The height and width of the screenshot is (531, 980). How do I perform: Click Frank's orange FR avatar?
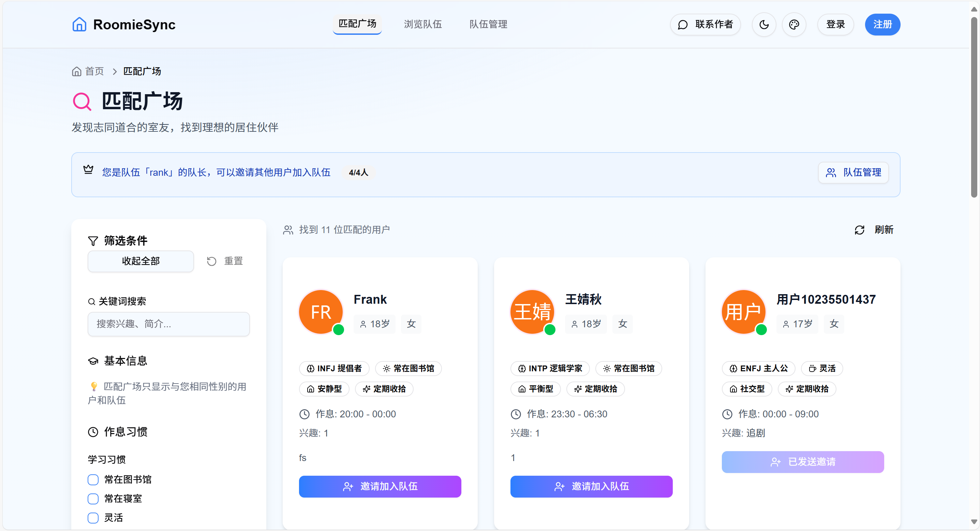[321, 312]
